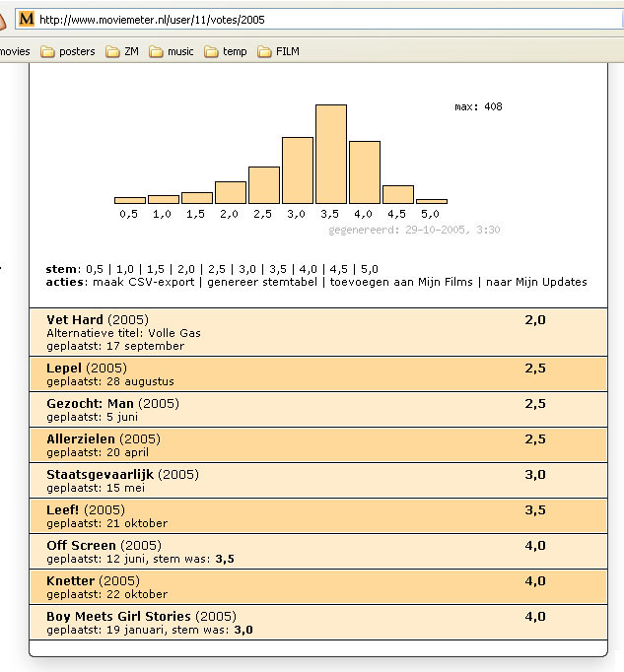Open the Staatsgevaarlijk movie entry
Viewport: 624px width, 672px height.
coord(101,475)
